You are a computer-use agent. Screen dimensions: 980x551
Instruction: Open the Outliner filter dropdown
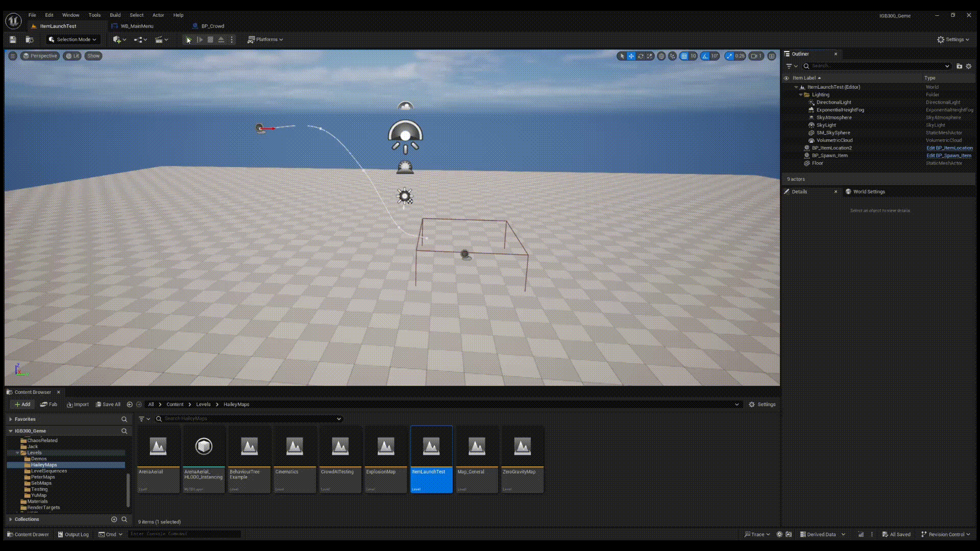792,66
